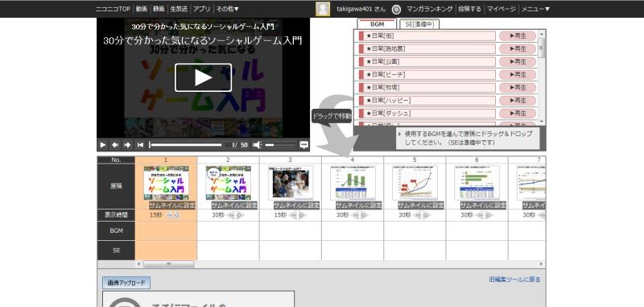Click timeline horizontal scrollbar thumb
Screen dimensions: 644x307
[x=168, y=264]
